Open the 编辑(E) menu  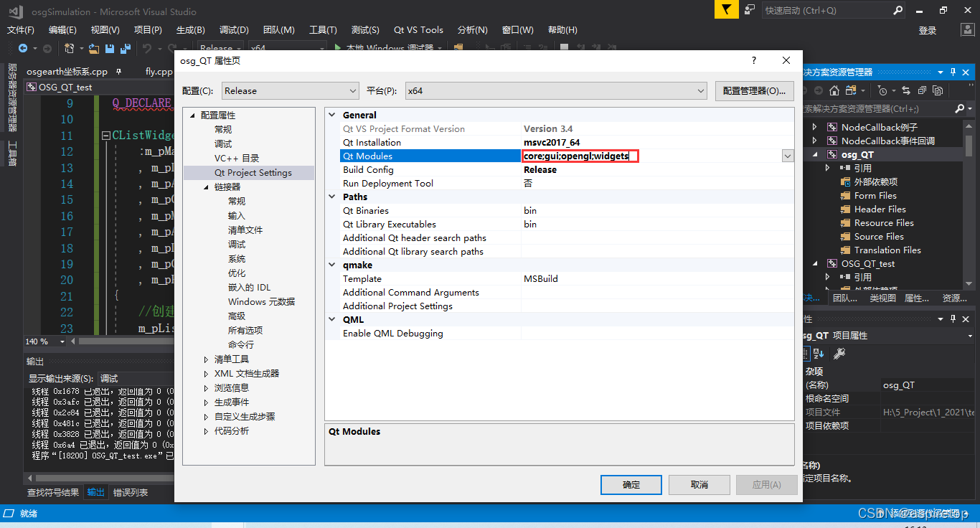click(62, 30)
